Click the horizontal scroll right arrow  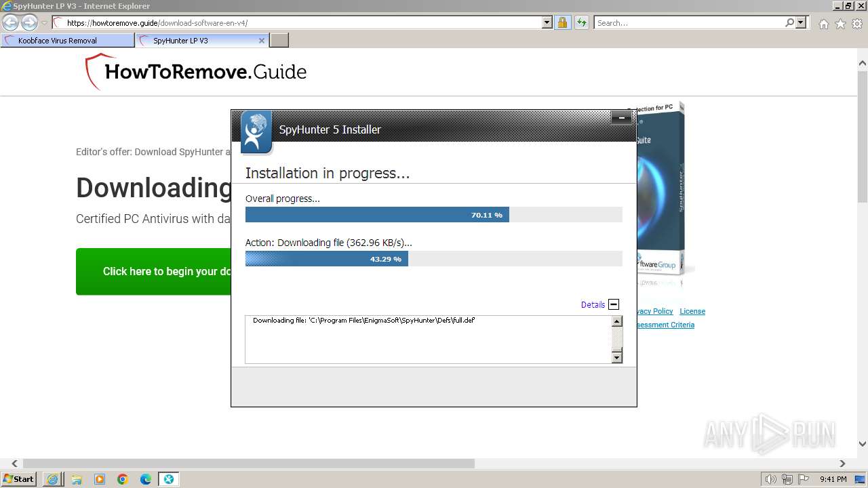pos(842,464)
